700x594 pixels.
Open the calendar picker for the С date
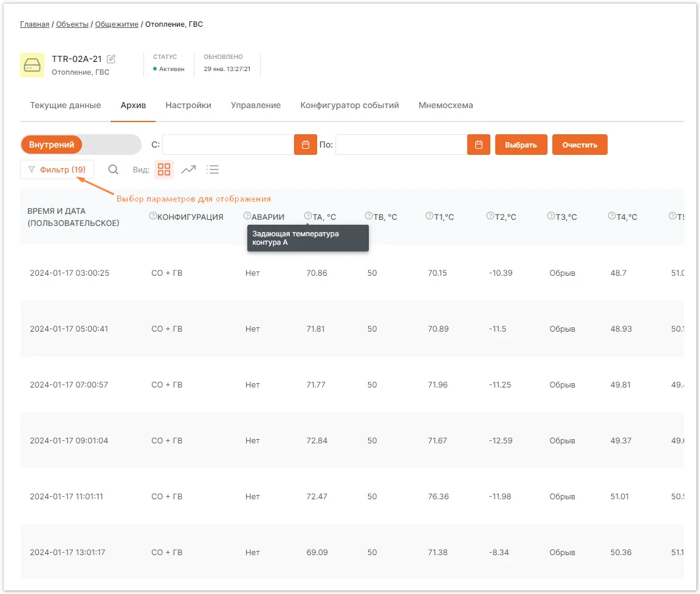[306, 145]
